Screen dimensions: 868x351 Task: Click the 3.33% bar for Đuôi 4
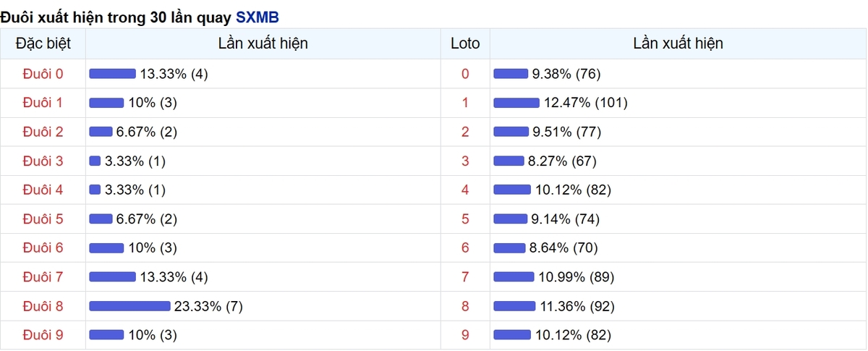click(95, 190)
